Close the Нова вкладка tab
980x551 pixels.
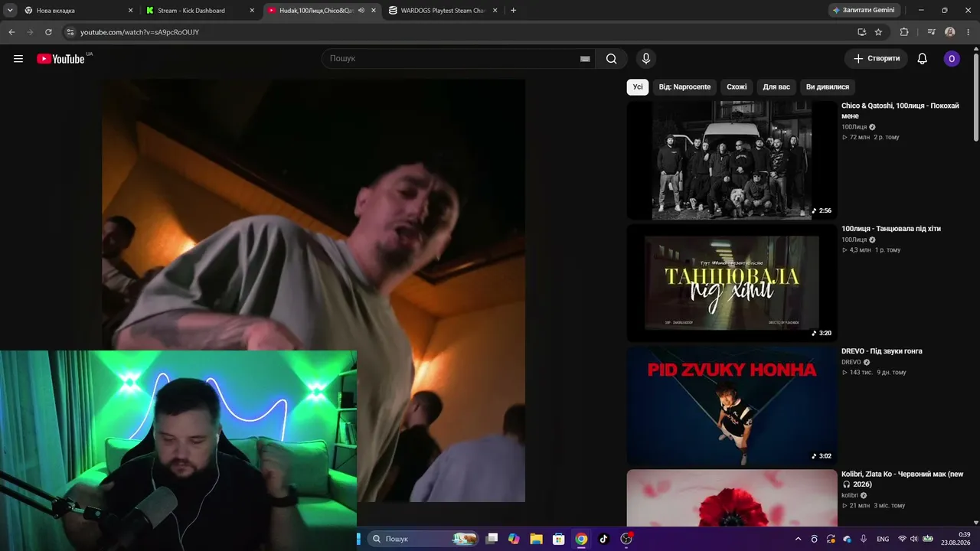click(130, 11)
